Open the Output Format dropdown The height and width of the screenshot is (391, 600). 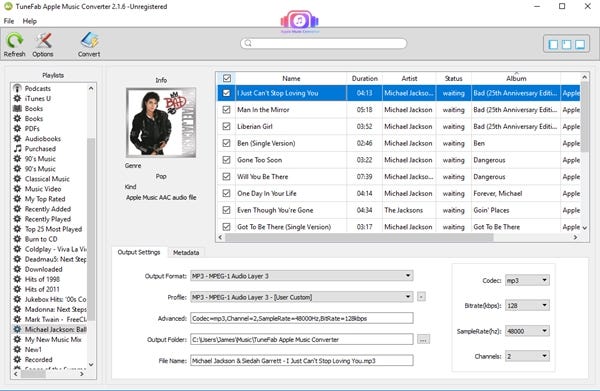click(x=302, y=276)
